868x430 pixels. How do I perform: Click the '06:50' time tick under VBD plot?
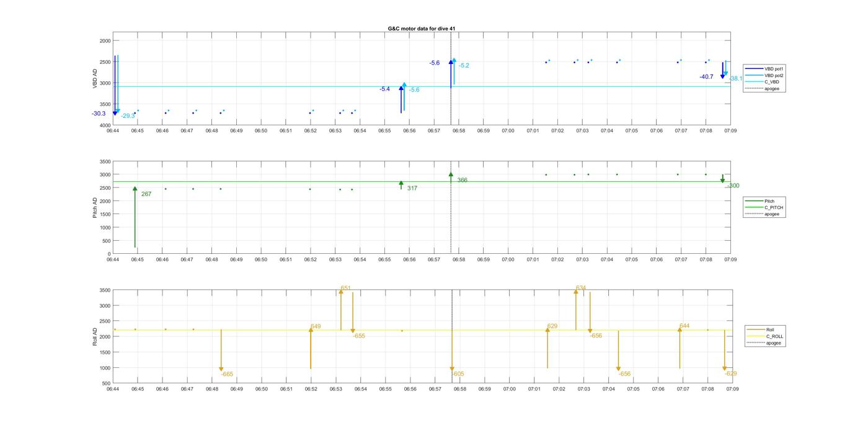tap(261, 131)
